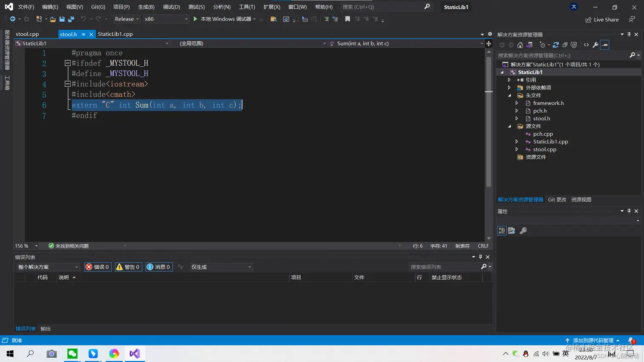644x362 pixels.
Task: Collapse the #ifndef code fold box
Action: [67, 63]
